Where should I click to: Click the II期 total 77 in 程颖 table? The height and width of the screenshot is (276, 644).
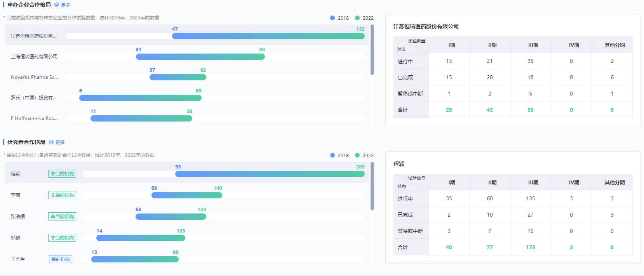click(490, 247)
